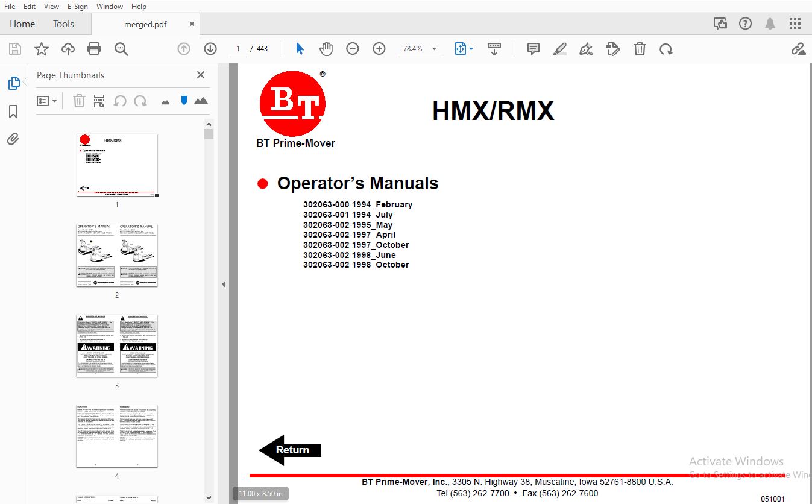Click the thumbnails scrollbar down arrow
This screenshot has width=812, height=504.
(x=209, y=498)
